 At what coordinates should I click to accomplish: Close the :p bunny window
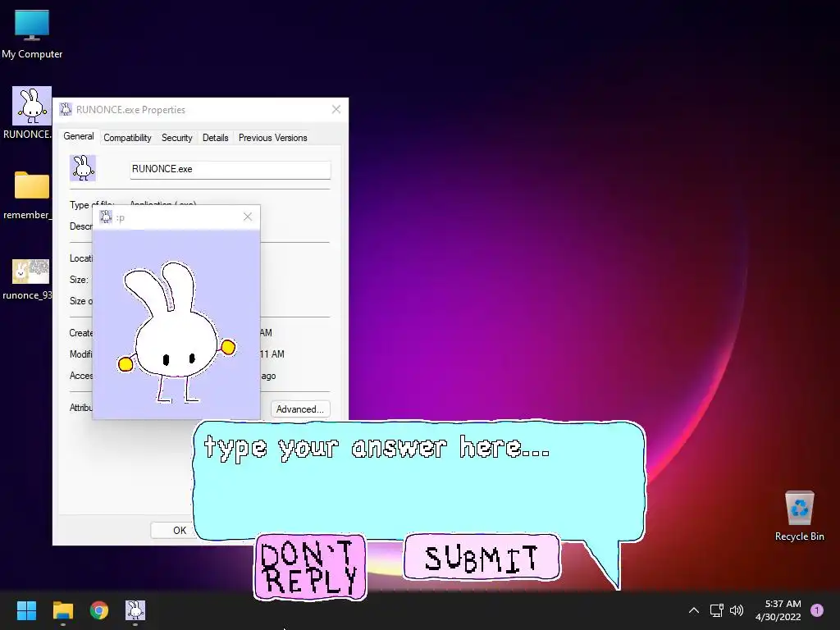pyautogui.click(x=248, y=217)
